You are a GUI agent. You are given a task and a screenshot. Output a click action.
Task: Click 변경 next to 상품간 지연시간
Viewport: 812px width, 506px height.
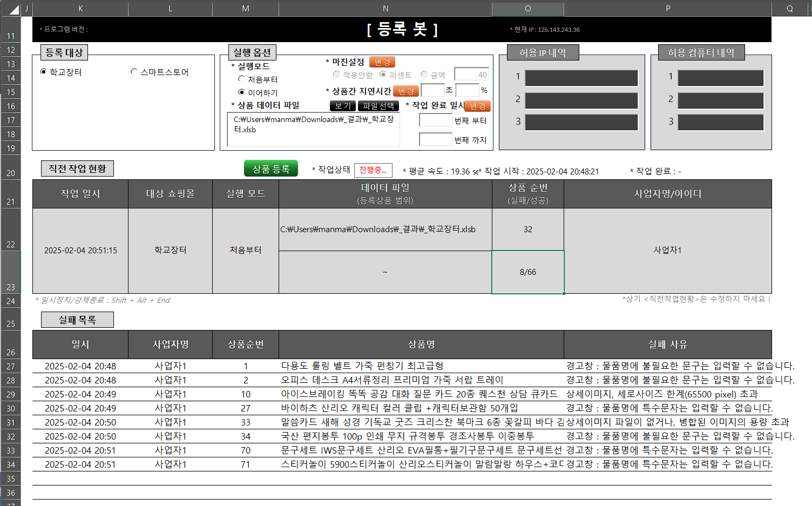pyautogui.click(x=405, y=91)
